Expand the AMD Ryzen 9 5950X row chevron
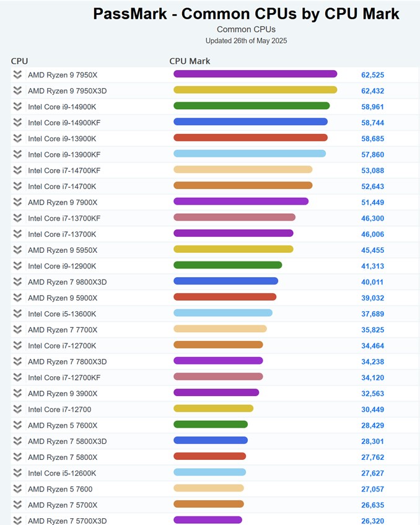Image resolution: width=420 pixels, height=525 pixels. point(17,250)
